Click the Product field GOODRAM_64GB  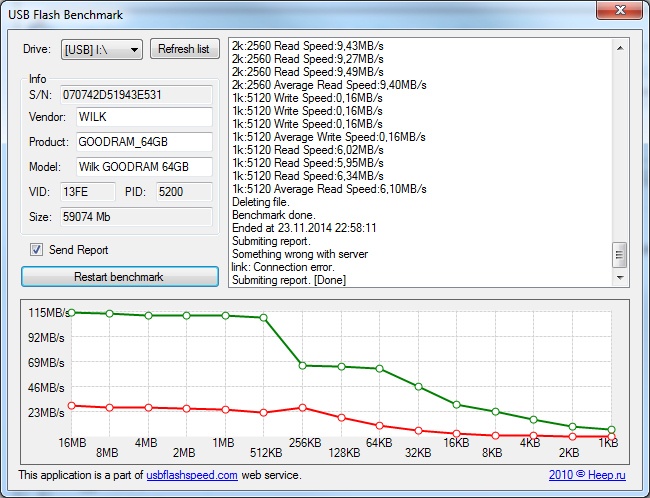(143, 143)
